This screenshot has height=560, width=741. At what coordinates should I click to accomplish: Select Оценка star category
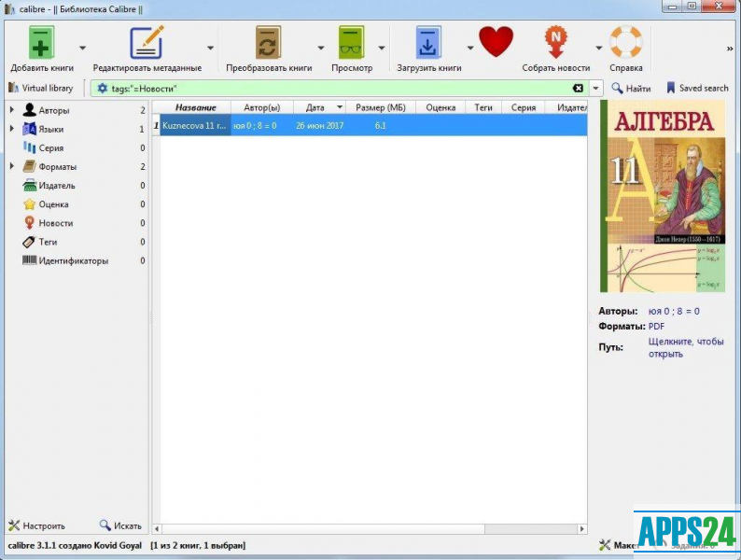tap(53, 204)
